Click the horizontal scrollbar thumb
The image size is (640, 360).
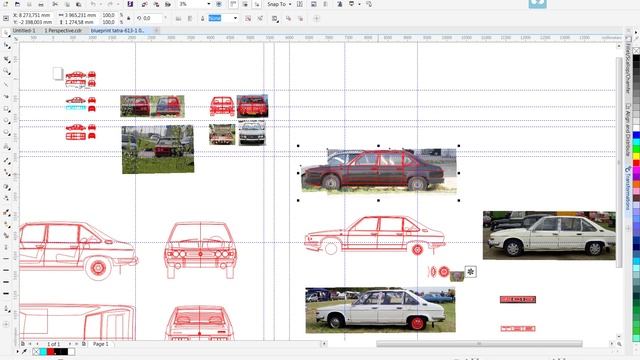click(x=479, y=344)
